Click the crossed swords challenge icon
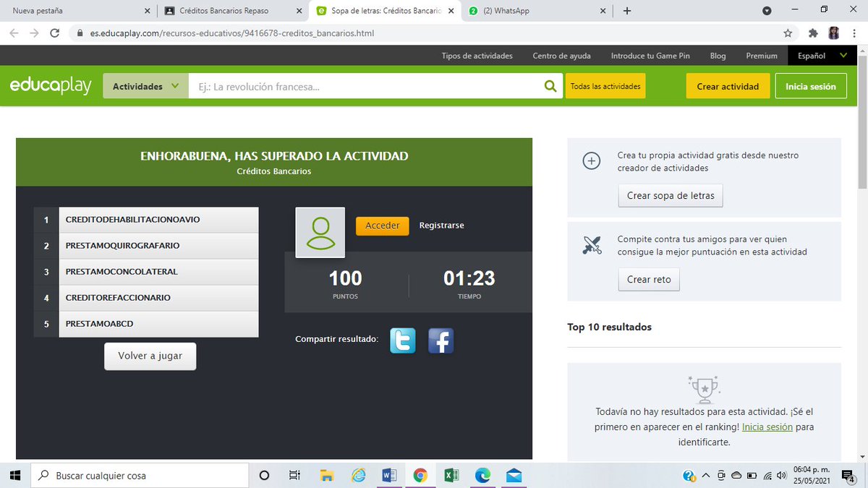The height and width of the screenshot is (488, 868). tap(592, 245)
